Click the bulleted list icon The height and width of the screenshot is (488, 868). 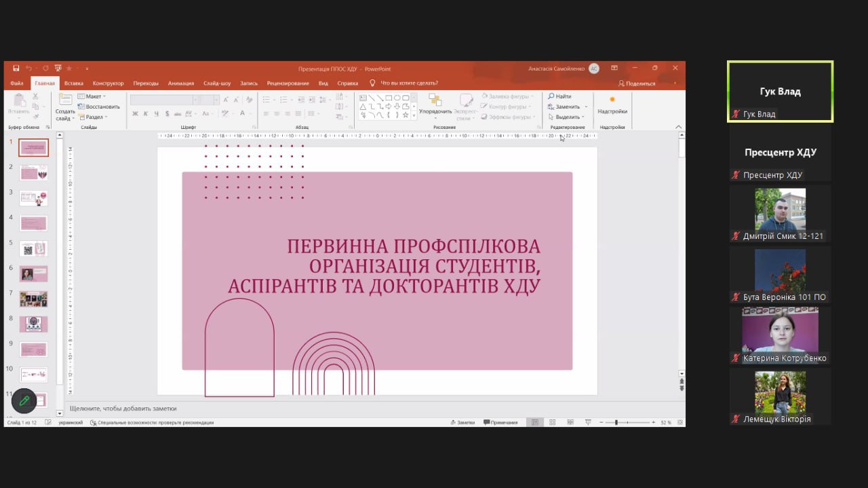click(267, 100)
